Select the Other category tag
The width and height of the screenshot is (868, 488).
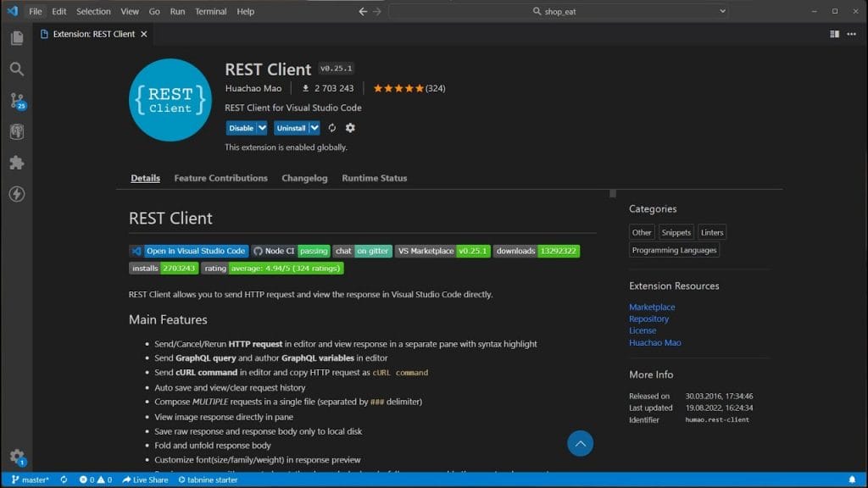642,232
